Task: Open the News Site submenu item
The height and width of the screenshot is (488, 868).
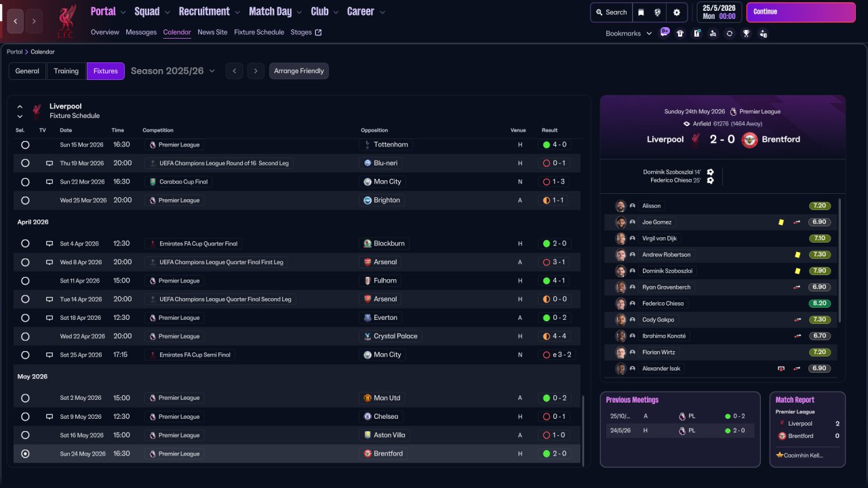Action: click(x=212, y=32)
